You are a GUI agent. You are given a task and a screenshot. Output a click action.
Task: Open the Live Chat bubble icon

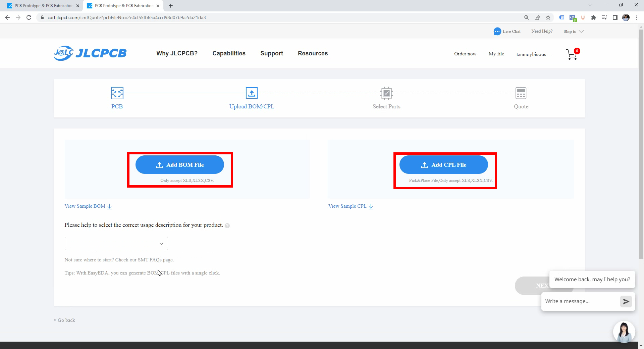click(x=497, y=32)
